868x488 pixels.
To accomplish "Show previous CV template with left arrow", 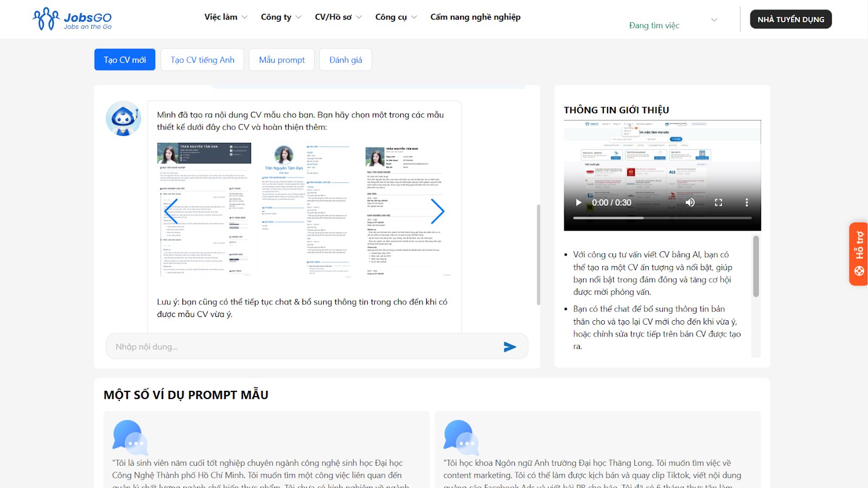I will (171, 211).
